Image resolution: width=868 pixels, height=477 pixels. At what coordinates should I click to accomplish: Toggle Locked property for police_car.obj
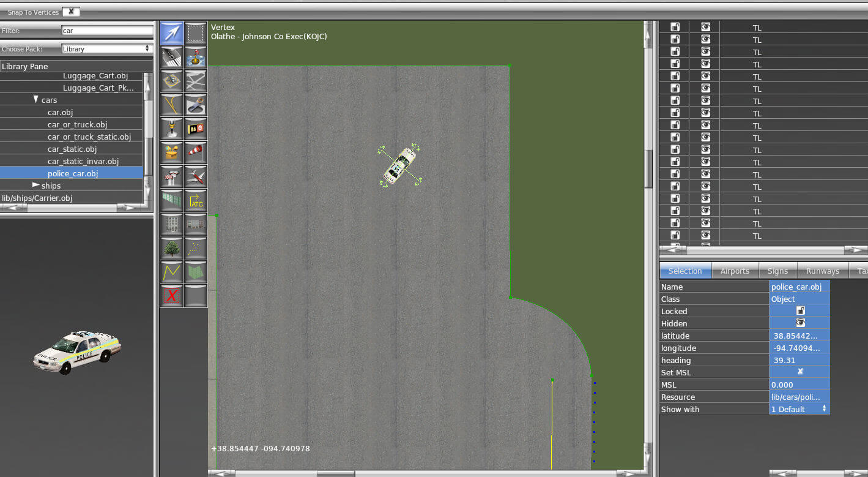click(x=799, y=311)
